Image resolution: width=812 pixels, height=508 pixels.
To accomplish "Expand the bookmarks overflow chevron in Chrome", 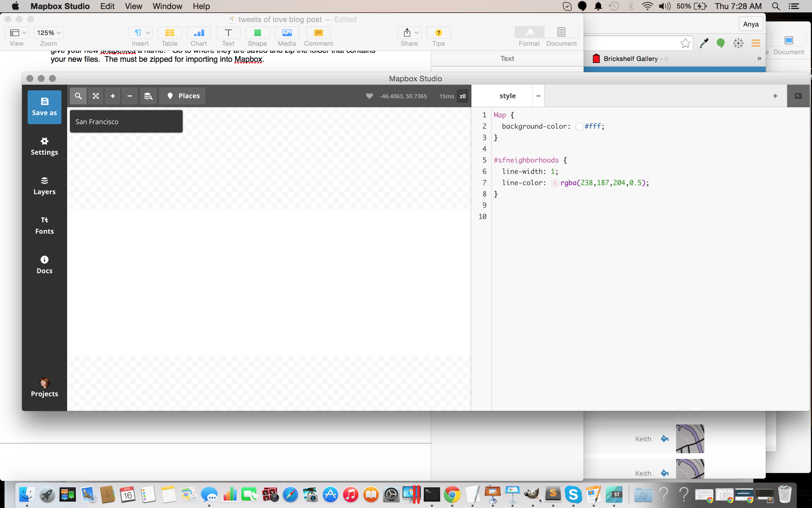I will coord(759,59).
